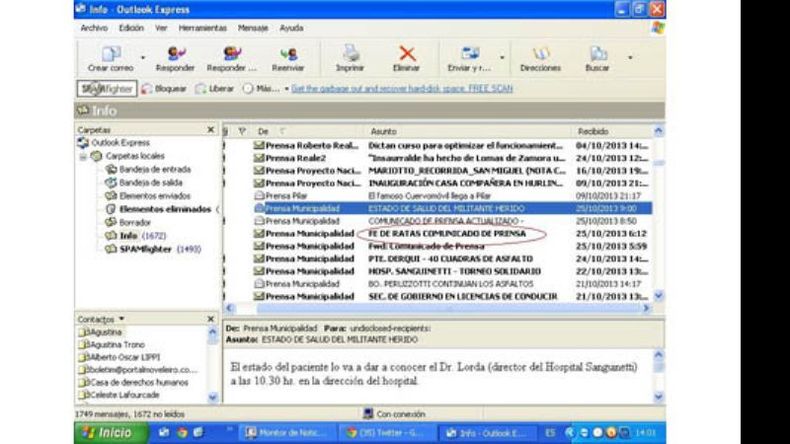The image size is (790, 444).
Task: Open dropdown arrow next to Enviar y recibir
Action: (x=502, y=57)
